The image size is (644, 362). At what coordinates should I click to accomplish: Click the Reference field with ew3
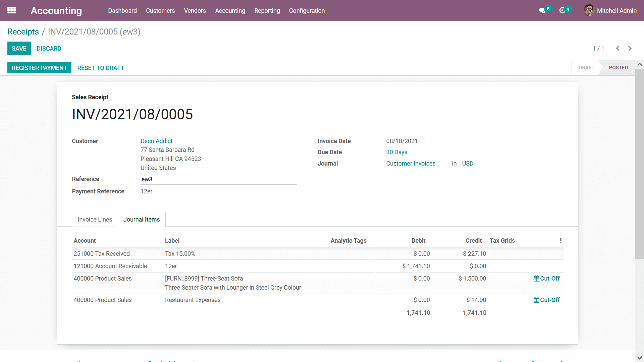219,179
